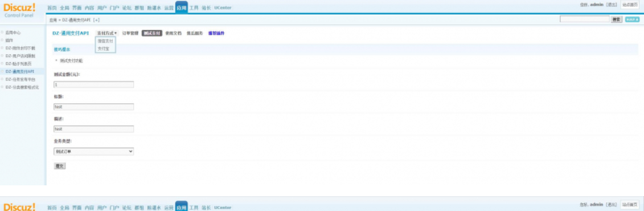Add page to favorites via [+] in breadcrumb
This screenshot has width=644, height=211.
coord(97,20)
